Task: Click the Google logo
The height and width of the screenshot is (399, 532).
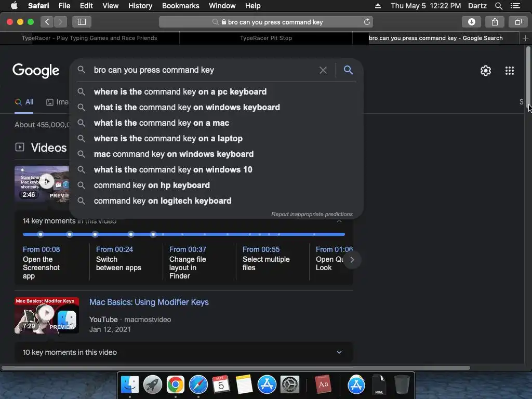Action: pos(36,71)
